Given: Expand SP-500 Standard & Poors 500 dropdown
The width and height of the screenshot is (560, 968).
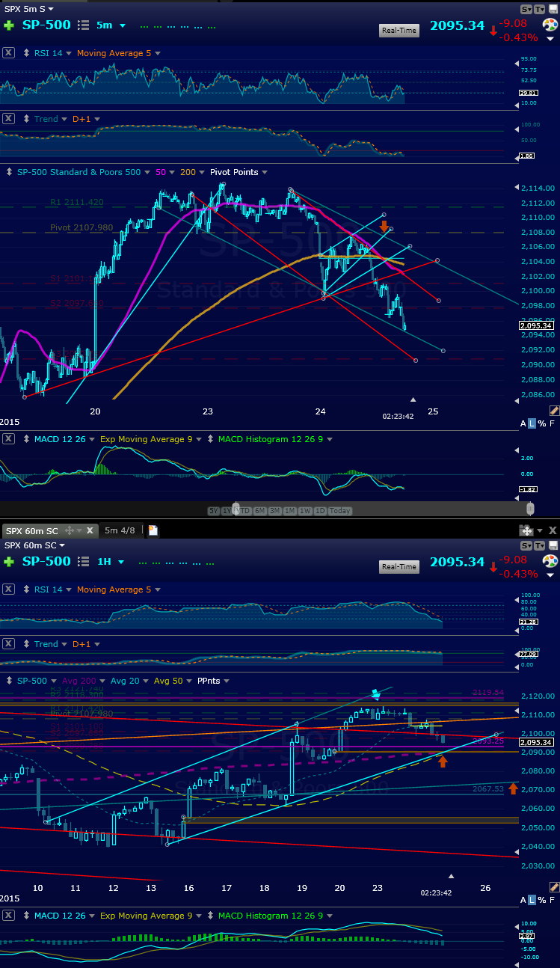Looking at the screenshot, I should [148, 172].
